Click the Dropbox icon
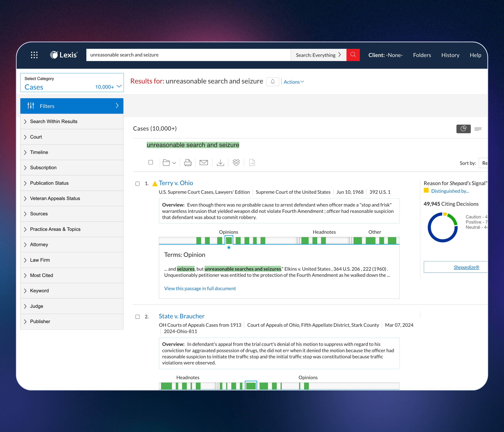 (236, 162)
